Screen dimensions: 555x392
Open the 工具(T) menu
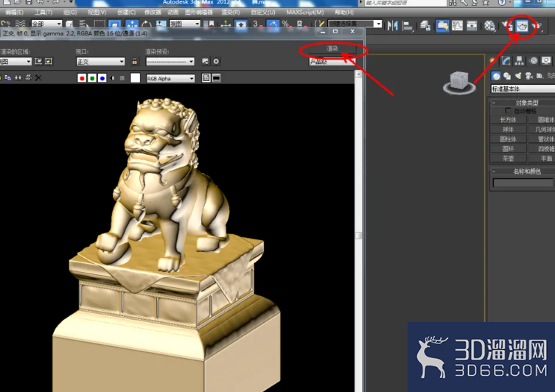(x=43, y=13)
